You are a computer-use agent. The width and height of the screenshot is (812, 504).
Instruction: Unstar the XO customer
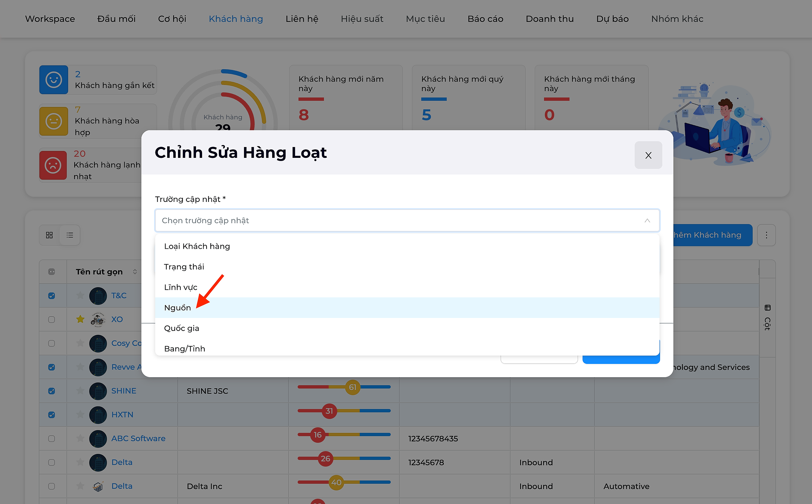(80, 319)
